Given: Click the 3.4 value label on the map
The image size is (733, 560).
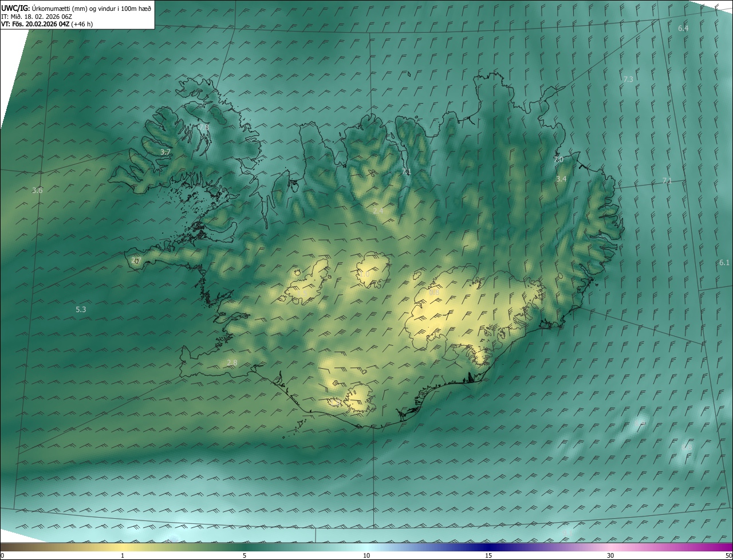Looking at the screenshot, I should point(561,179).
